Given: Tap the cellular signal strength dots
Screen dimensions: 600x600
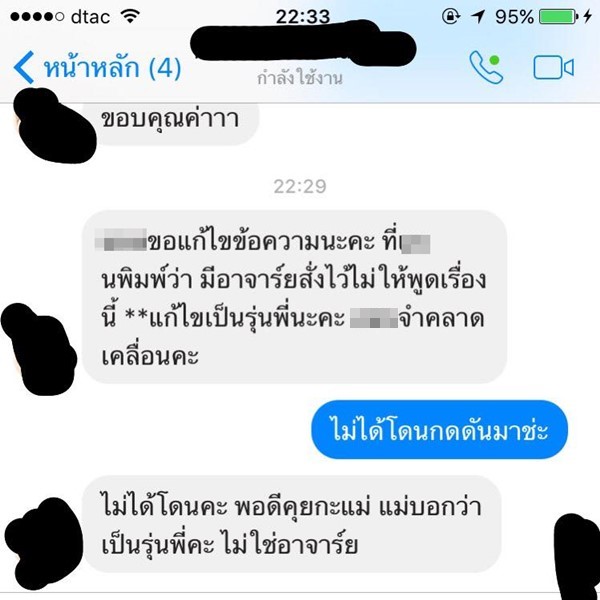Looking at the screenshot, I should pyautogui.click(x=37, y=16).
